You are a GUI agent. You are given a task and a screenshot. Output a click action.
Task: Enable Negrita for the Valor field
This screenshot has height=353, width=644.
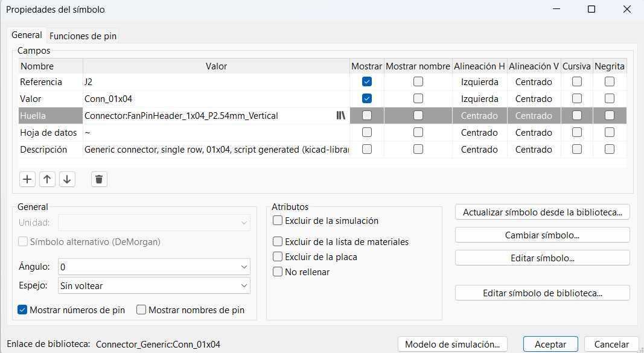610,99
